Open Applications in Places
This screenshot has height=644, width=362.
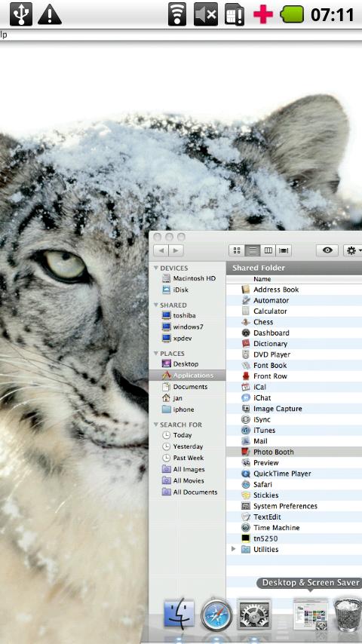188,376
